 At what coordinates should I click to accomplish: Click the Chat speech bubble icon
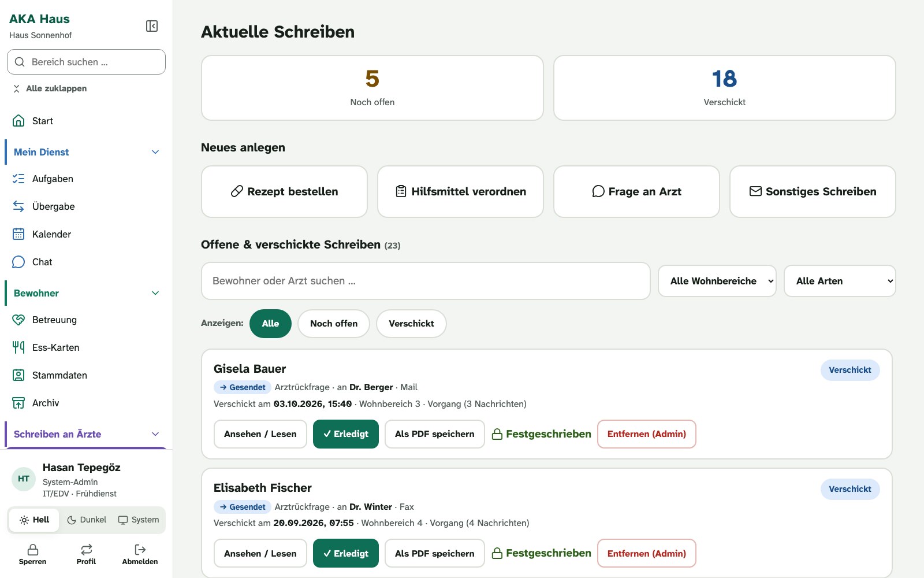(18, 262)
